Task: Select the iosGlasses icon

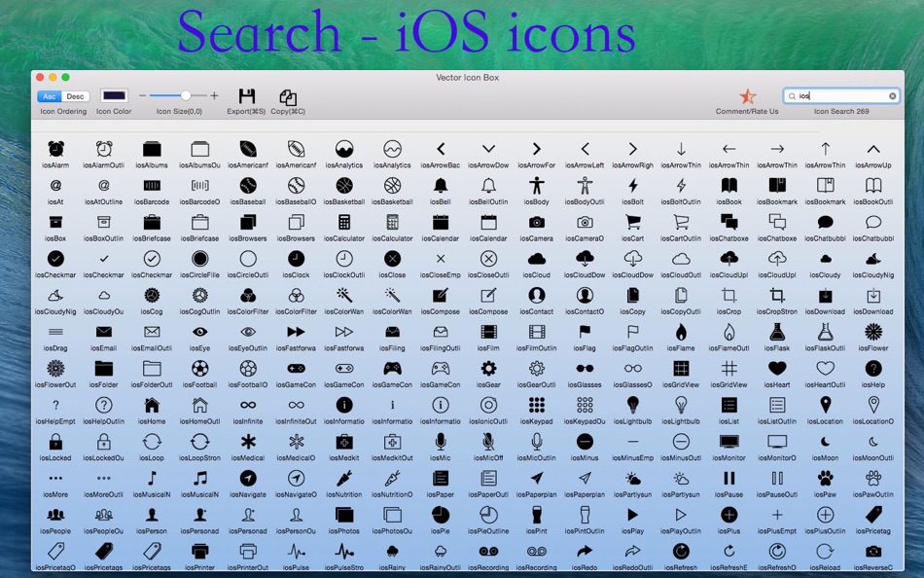Action: click(585, 368)
